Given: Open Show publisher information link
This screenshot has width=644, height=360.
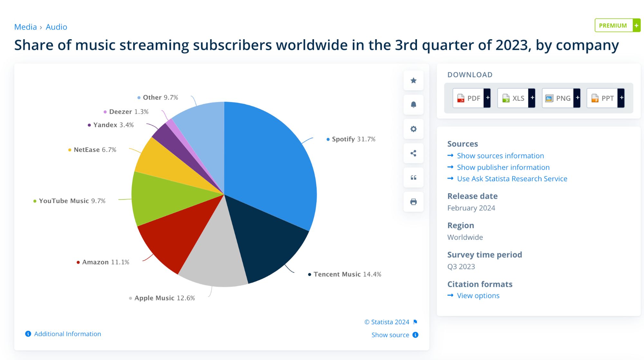Looking at the screenshot, I should [x=503, y=167].
